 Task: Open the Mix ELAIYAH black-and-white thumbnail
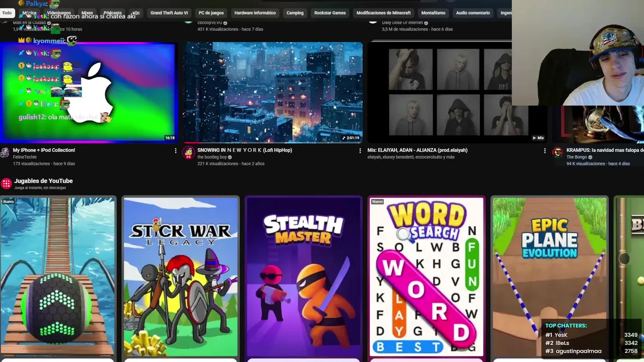pyautogui.click(x=457, y=93)
